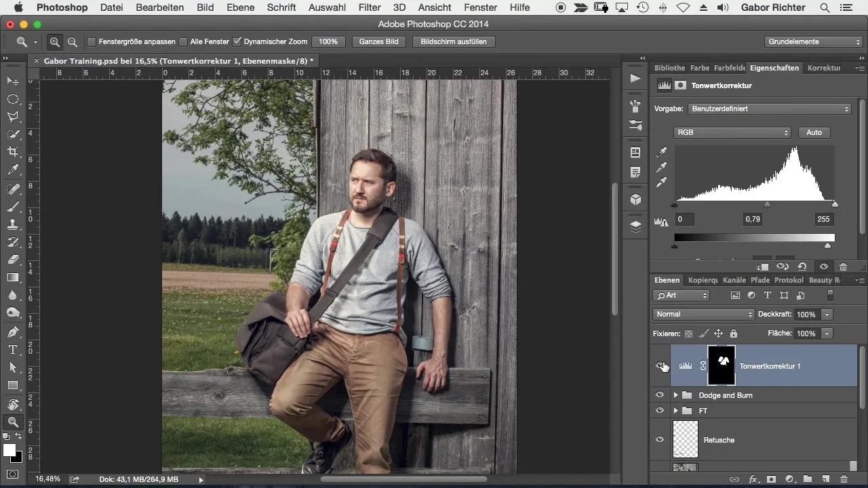
Task: Hide the Tonwertkorrektur 1 layer
Action: pyautogui.click(x=660, y=366)
